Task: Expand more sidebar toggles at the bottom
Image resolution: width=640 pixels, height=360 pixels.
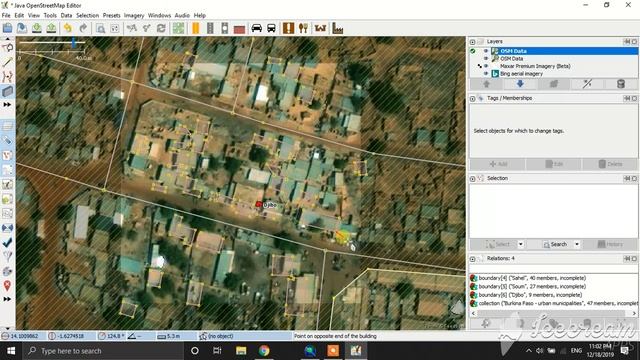Action: tap(7, 299)
